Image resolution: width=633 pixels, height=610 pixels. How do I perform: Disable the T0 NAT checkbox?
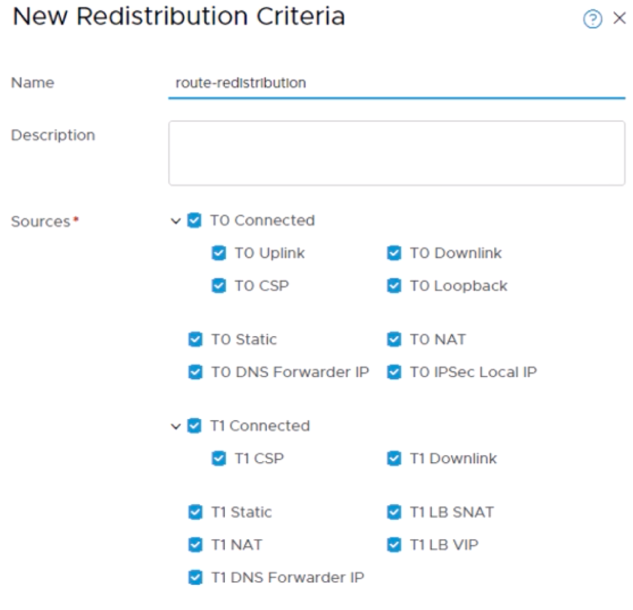[x=394, y=339]
